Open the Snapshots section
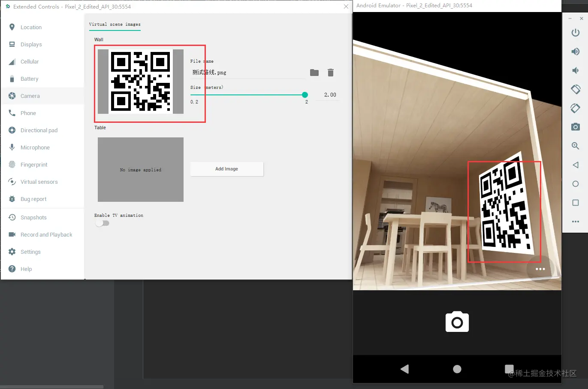 pyautogui.click(x=42, y=217)
